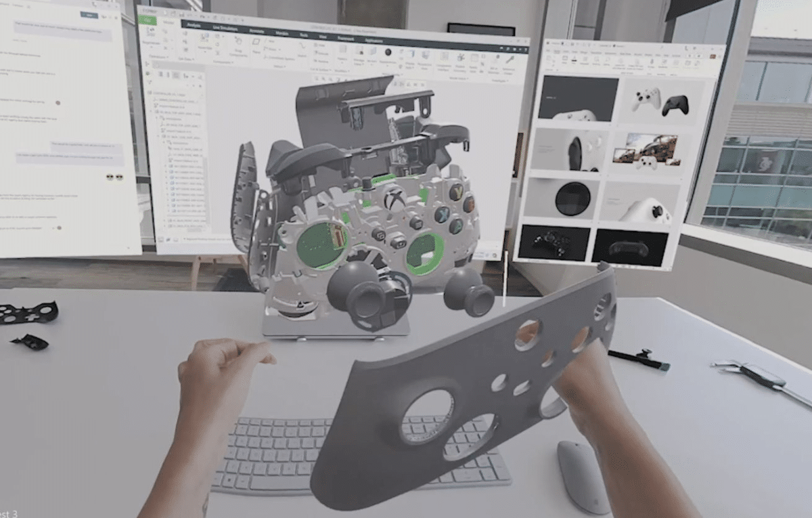Screen dimensions: 812x518
Task: Open the green File tab in Creo
Action: pyautogui.click(x=148, y=20)
